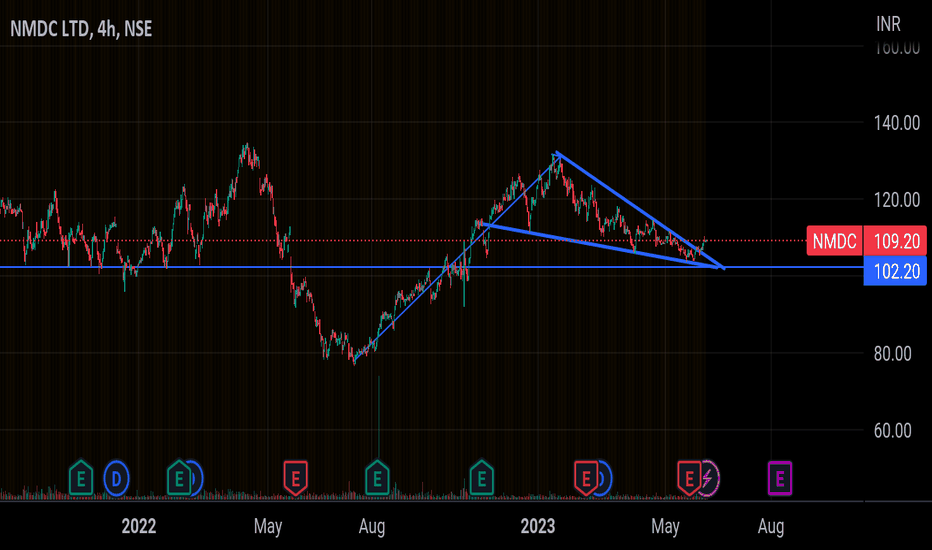Select the lower descending wedge trendline
This screenshot has width=932, height=550.
click(x=600, y=246)
